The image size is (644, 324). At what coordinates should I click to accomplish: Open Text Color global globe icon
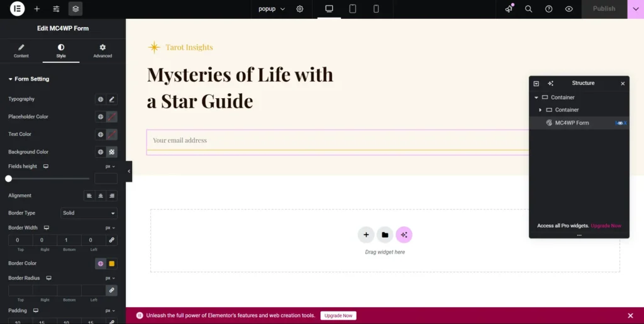[101, 134]
